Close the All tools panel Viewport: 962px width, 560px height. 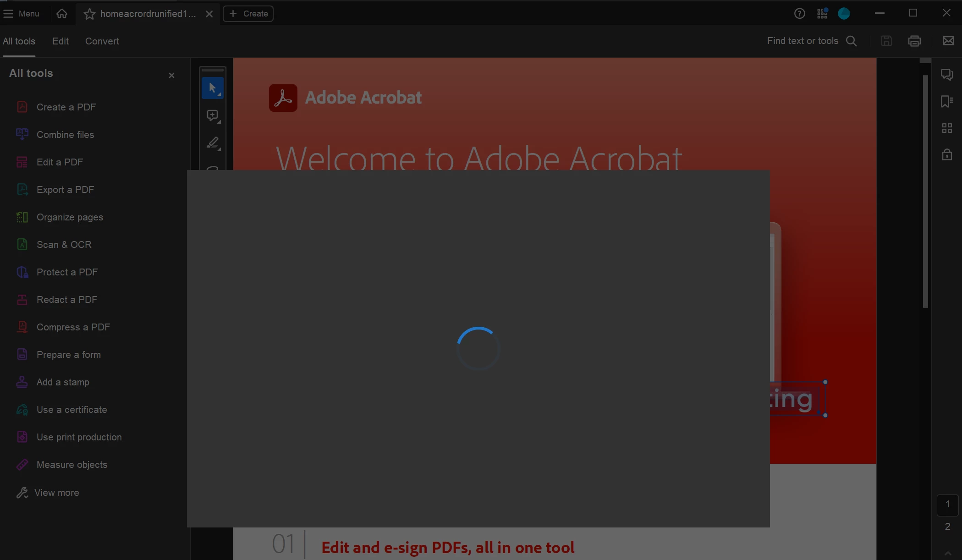click(171, 75)
